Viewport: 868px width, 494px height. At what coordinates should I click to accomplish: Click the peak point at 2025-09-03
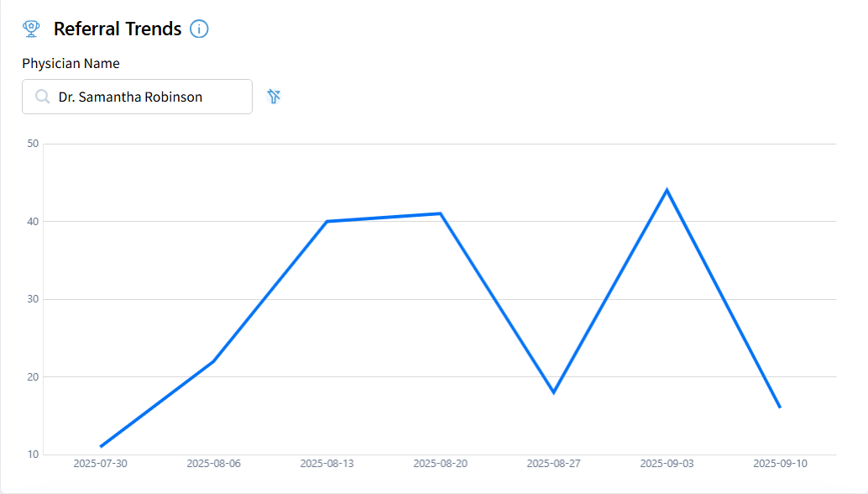(x=667, y=191)
